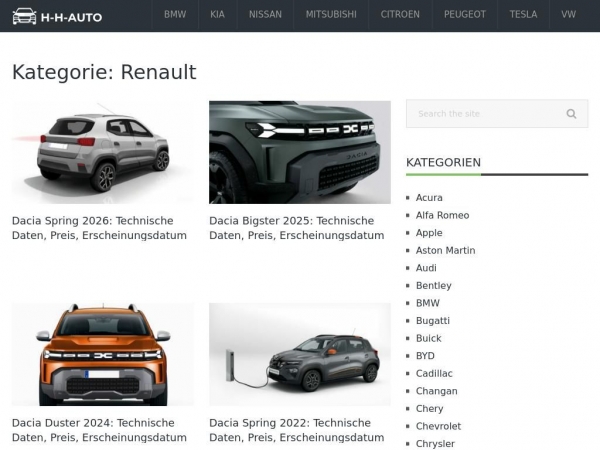Select the Alfa Romeo category
600x450 pixels.
442,215
